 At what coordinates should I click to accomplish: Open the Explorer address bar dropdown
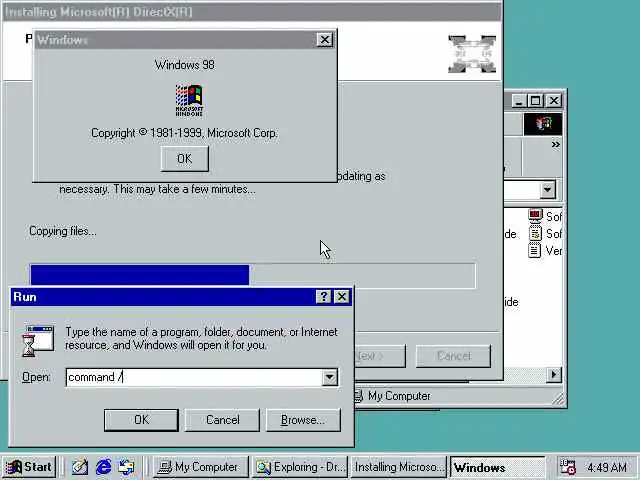pos(547,190)
